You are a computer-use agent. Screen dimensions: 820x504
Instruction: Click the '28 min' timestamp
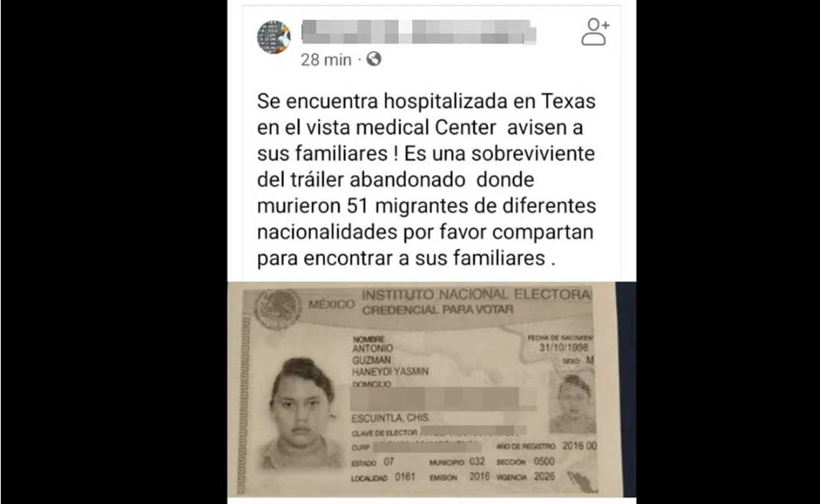point(326,60)
